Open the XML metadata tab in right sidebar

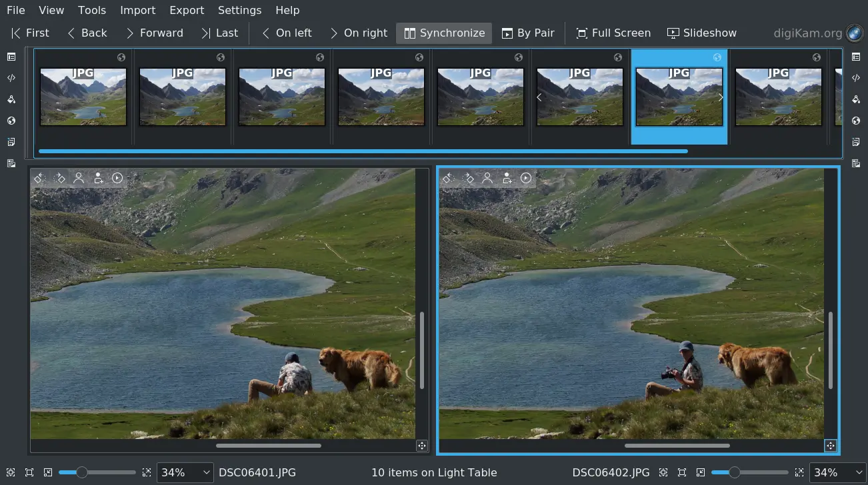856,79
